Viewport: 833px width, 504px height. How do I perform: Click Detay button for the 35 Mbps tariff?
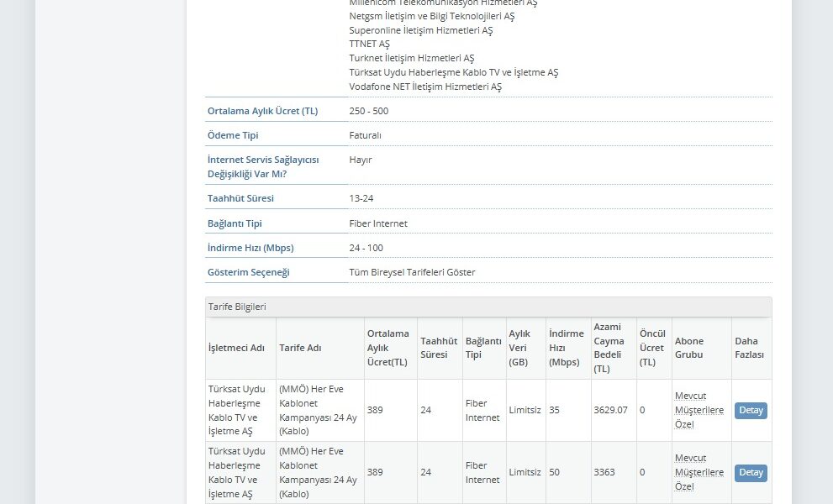coord(751,411)
